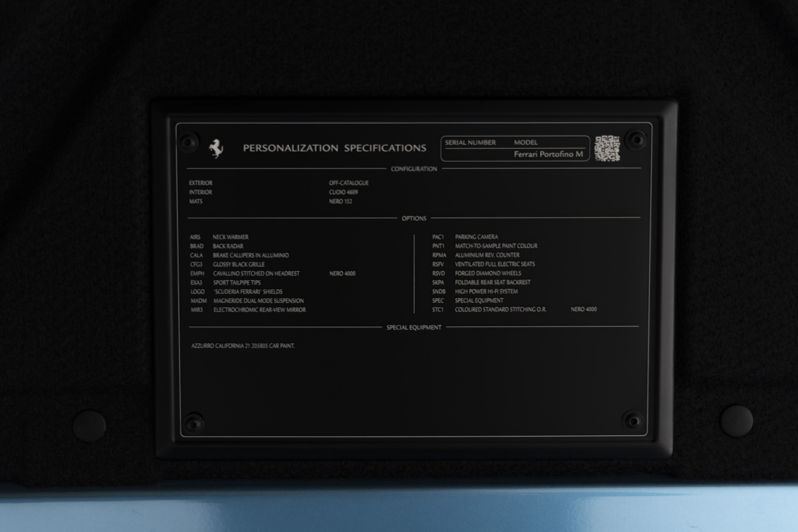
Task: Click the 'AZZURRO CALIFORNIA 21 205805 CAR PAINT.' text
Action: [x=243, y=346]
